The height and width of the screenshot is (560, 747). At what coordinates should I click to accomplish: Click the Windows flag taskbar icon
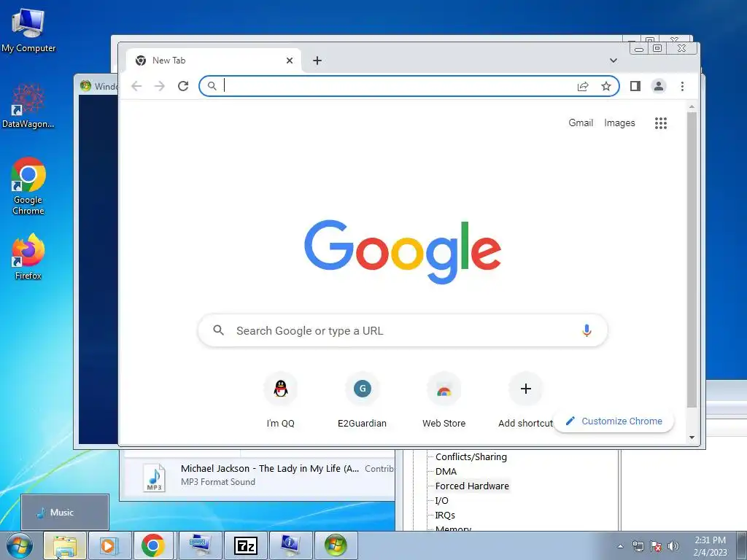click(x=336, y=545)
